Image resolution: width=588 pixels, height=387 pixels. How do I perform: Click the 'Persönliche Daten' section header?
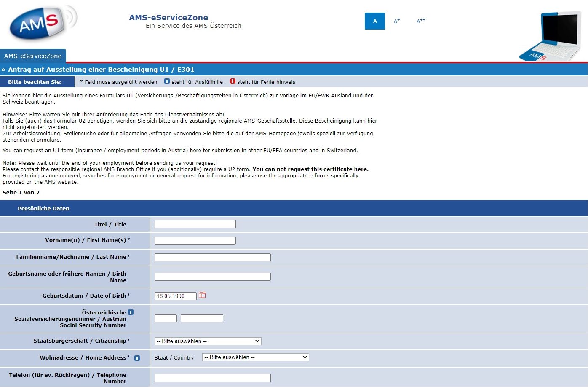43,208
